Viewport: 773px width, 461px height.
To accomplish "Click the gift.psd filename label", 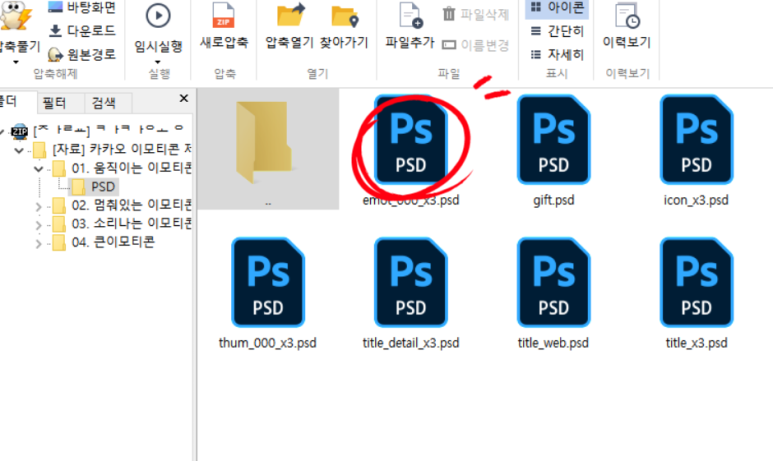I will click(554, 200).
